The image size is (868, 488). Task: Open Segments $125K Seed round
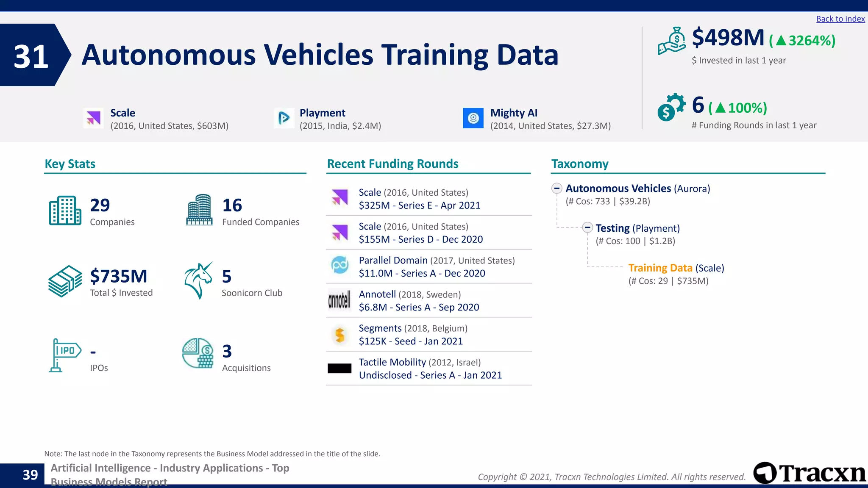[429, 334]
